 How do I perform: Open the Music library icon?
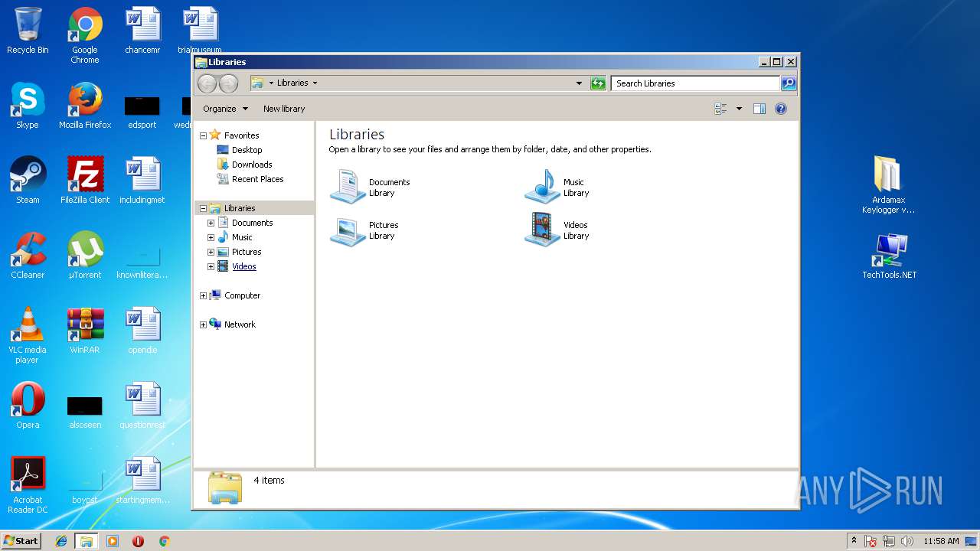pos(542,187)
